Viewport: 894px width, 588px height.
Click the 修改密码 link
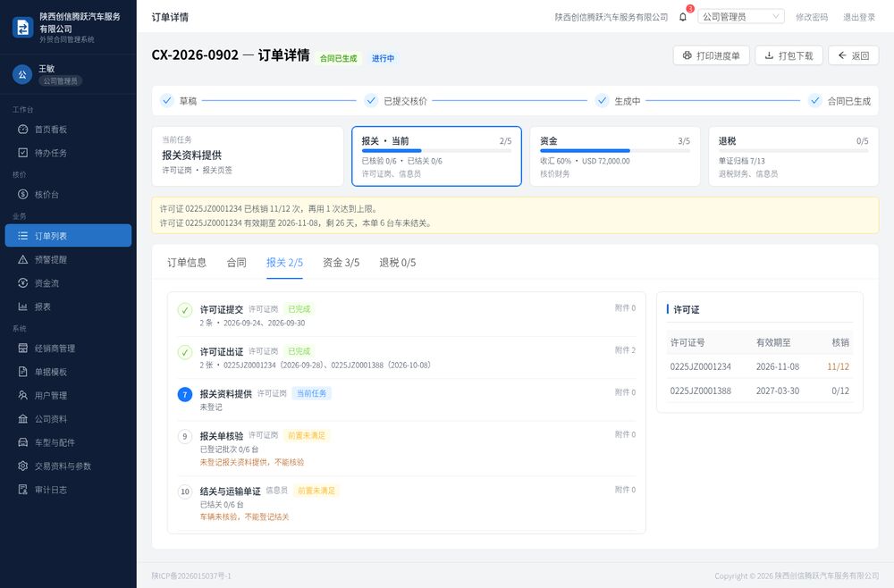pyautogui.click(x=812, y=17)
